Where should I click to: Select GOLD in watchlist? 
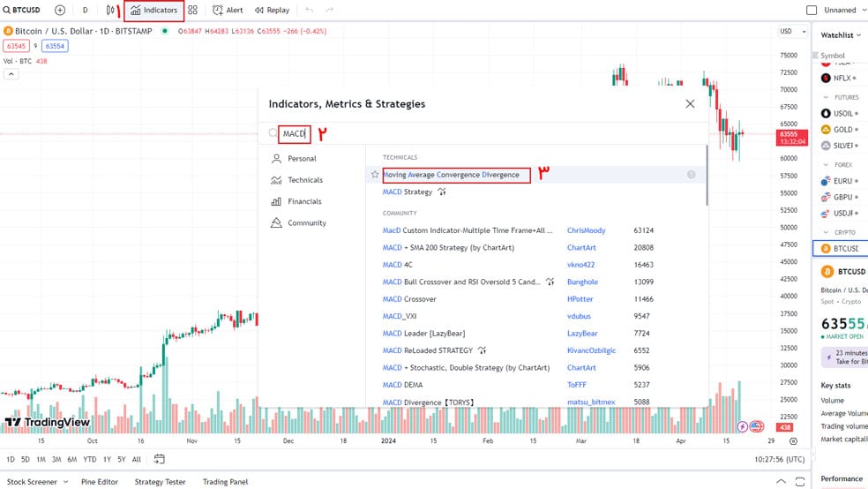[841, 130]
